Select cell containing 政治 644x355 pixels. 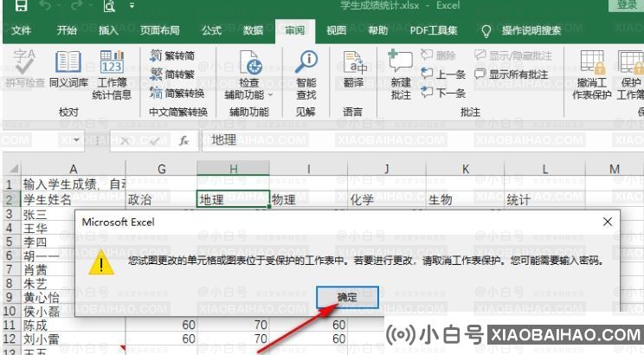tap(161, 199)
